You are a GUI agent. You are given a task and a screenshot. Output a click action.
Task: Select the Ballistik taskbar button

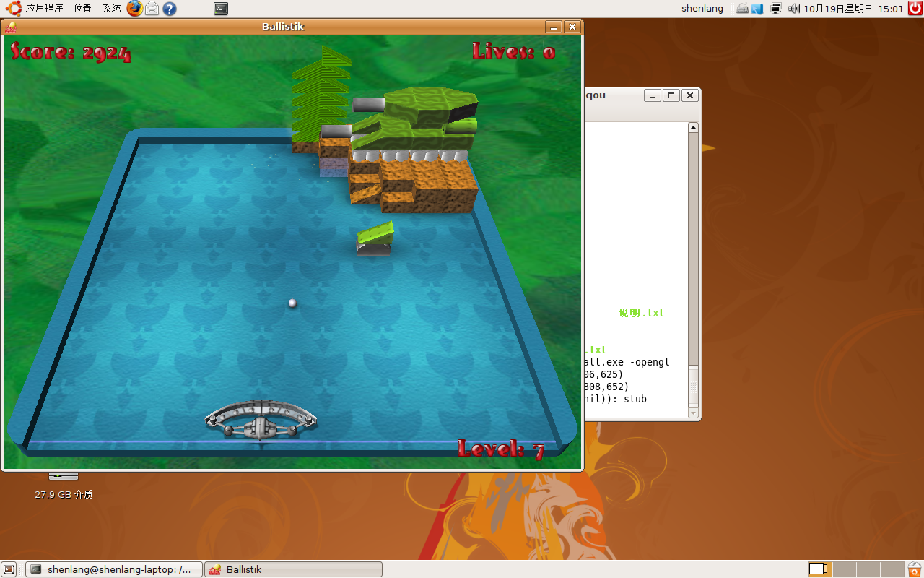click(293, 569)
